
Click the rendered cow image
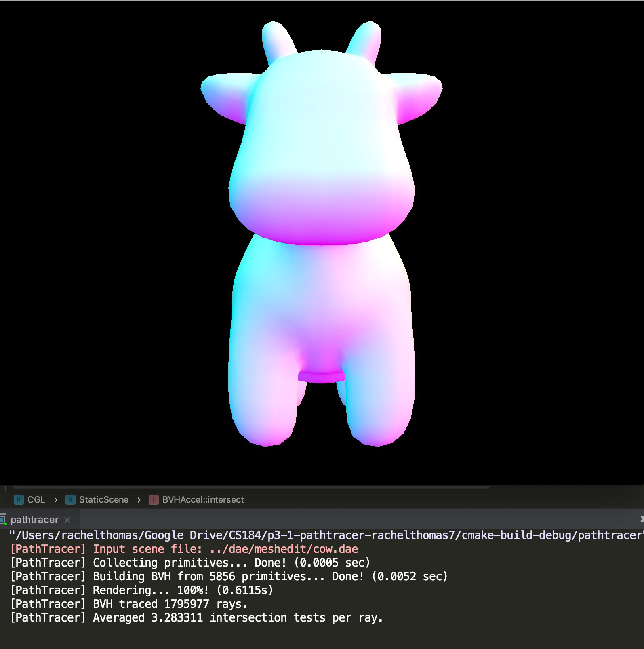[x=322, y=234]
